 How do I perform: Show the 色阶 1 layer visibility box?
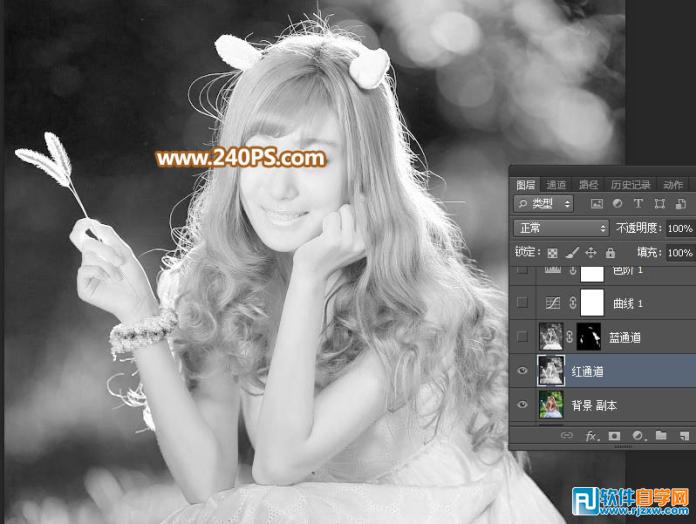tap(523, 269)
